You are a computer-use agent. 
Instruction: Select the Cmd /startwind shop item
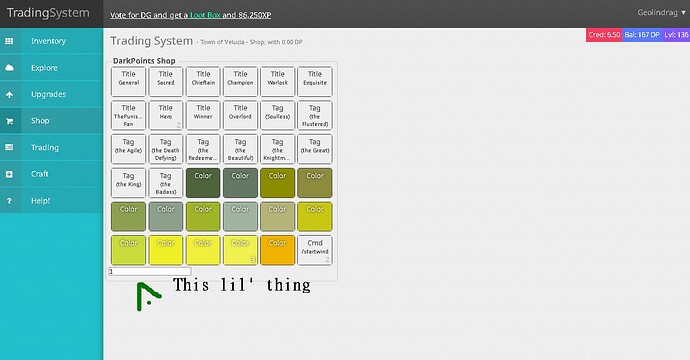(x=315, y=250)
